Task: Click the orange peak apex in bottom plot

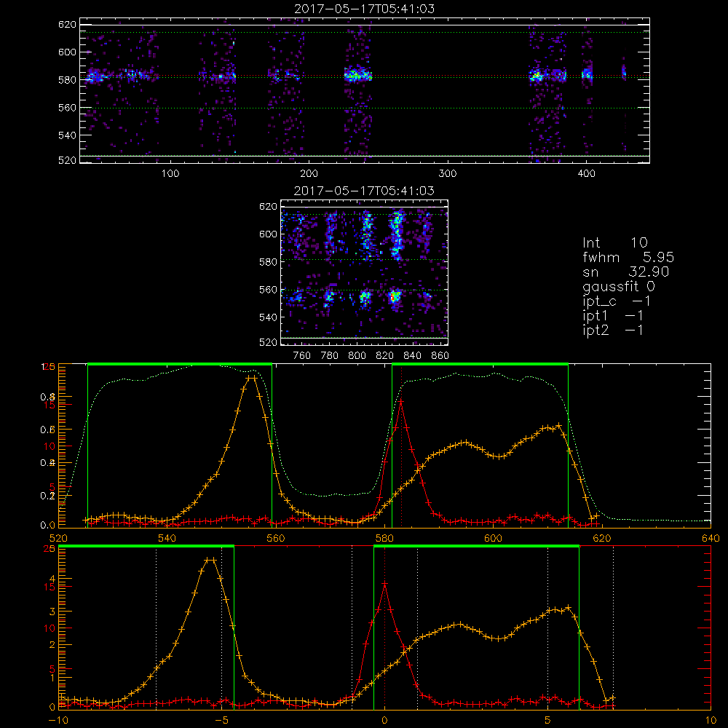Action: point(210,560)
